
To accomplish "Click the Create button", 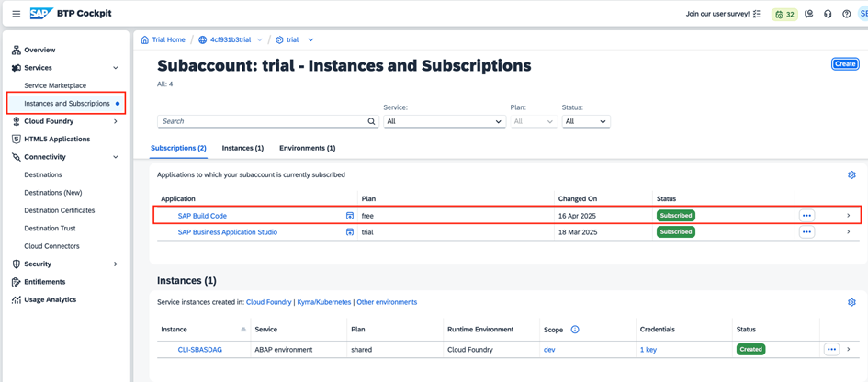I will [x=844, y=64].
